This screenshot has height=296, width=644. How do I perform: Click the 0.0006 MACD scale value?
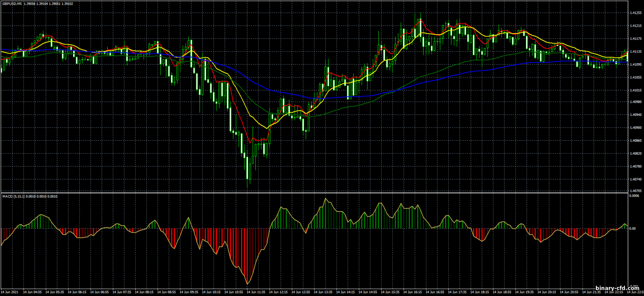click(x=634, y=196)
